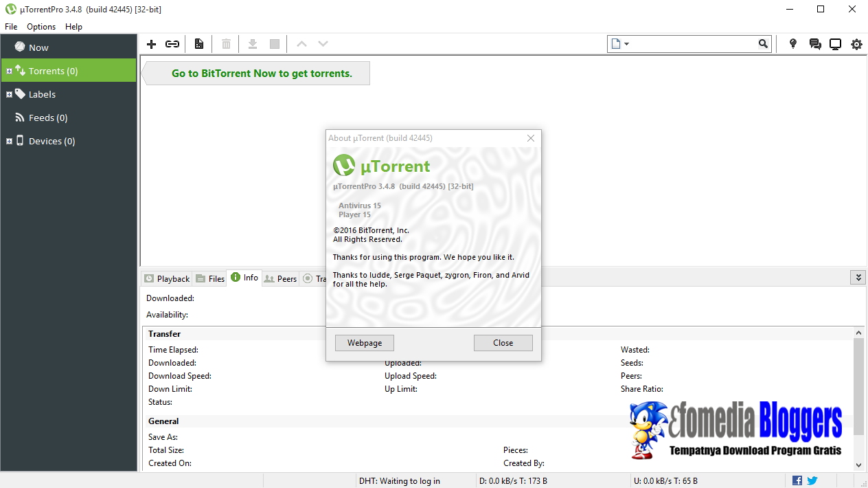Click the Stop Torrent square icon
The width and height of the screenshot is (868, 488).
tap(275, 44)
